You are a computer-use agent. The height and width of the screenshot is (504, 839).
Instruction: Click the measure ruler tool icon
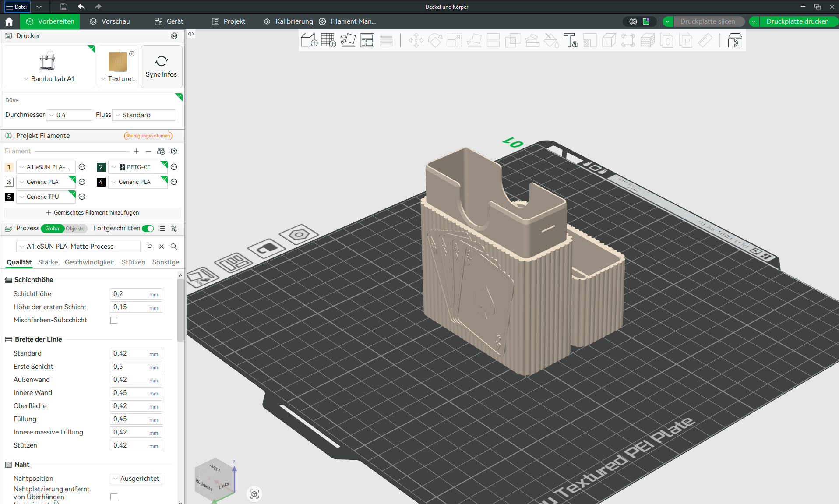click(705, 40)
